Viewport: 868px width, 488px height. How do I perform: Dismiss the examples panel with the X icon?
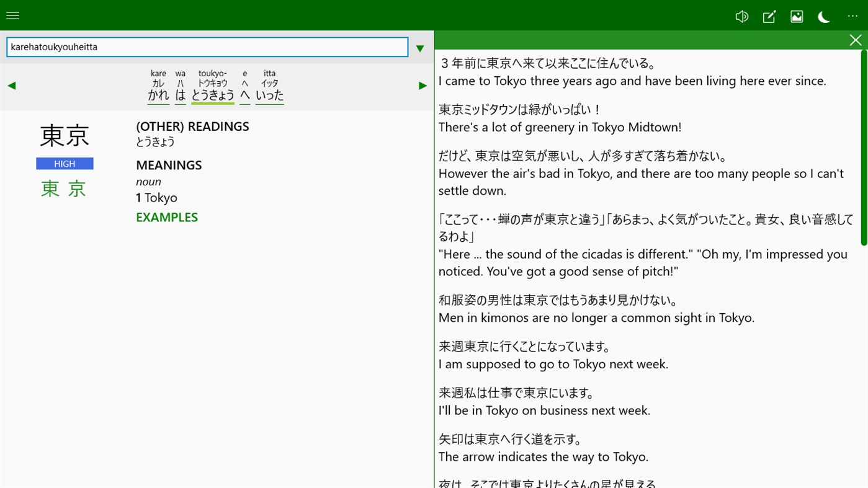coord(856,40)
